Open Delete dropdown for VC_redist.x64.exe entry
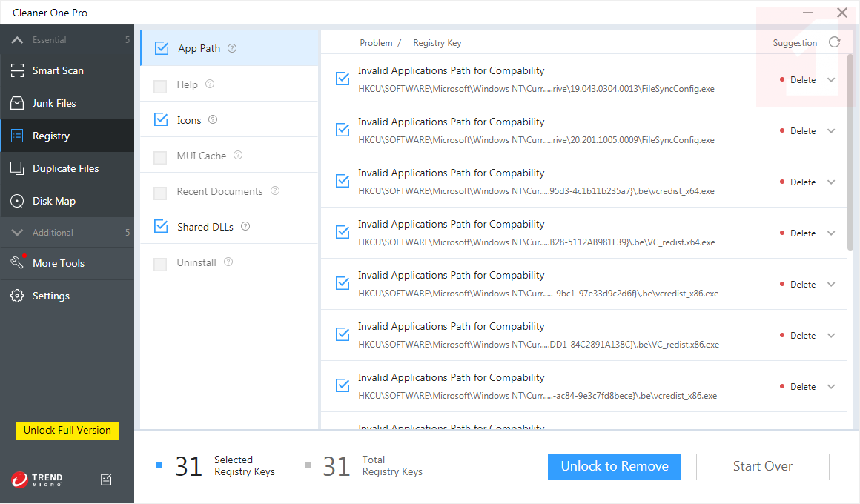 click(831, 233)
